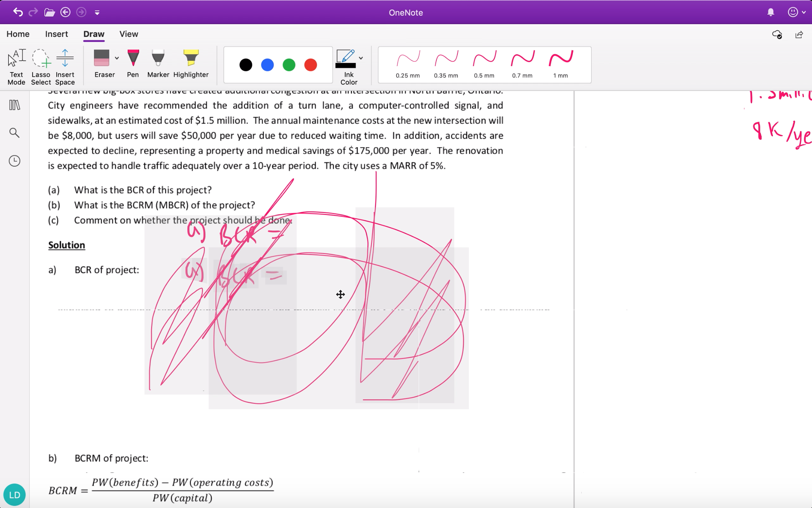
Task: Check the sync status cloud icon
Action: click(777, 34)
